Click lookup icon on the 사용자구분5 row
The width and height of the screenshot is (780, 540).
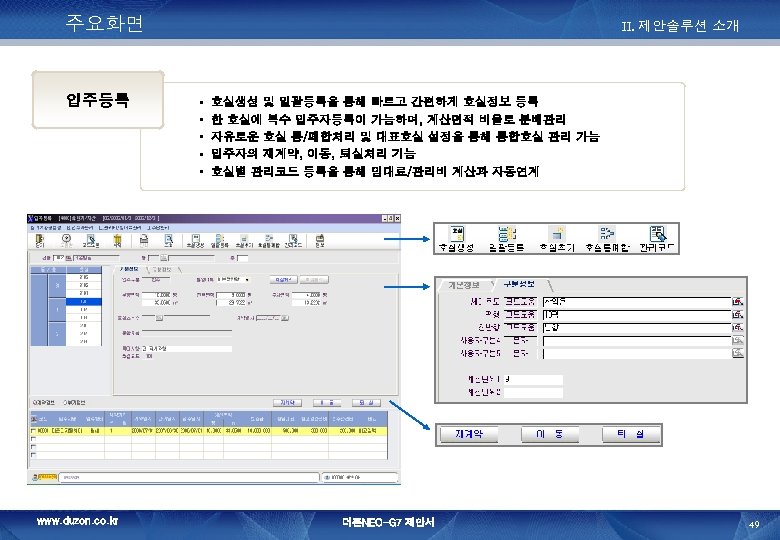pos(738,353)
